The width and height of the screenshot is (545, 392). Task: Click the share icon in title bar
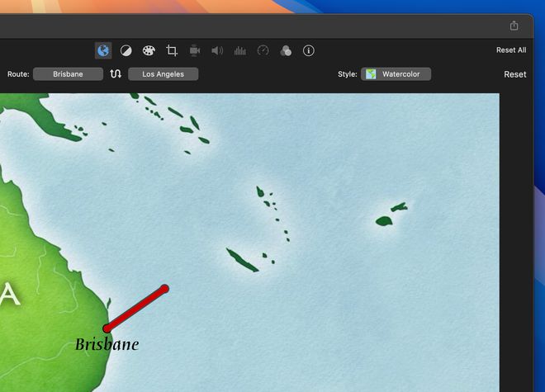pos(514,26)
